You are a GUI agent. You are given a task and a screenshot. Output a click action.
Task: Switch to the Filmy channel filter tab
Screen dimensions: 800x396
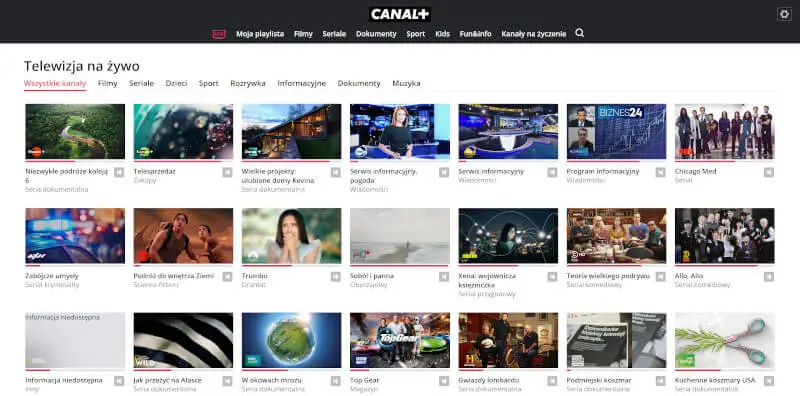(108, 83)
